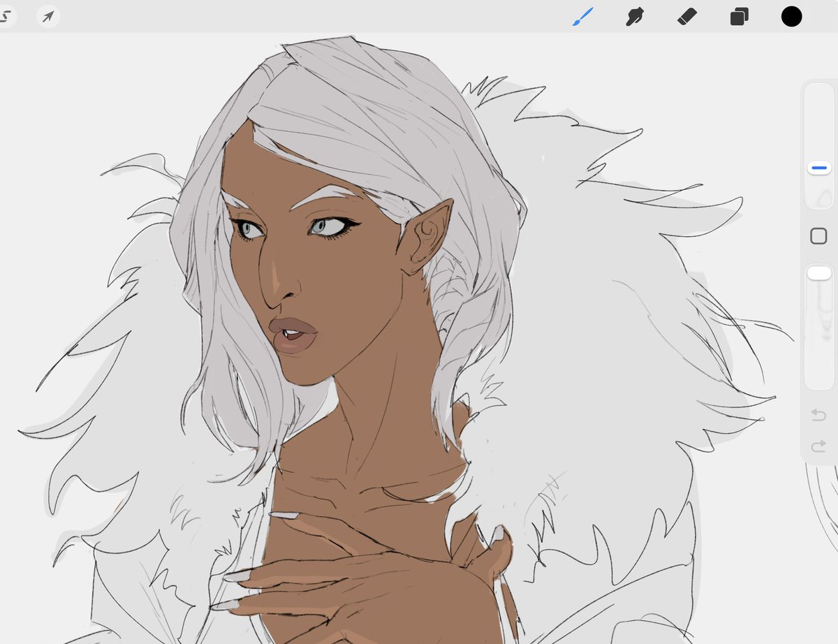Undo the last stroke
The image size is (838, 644).
click(818, 416)
